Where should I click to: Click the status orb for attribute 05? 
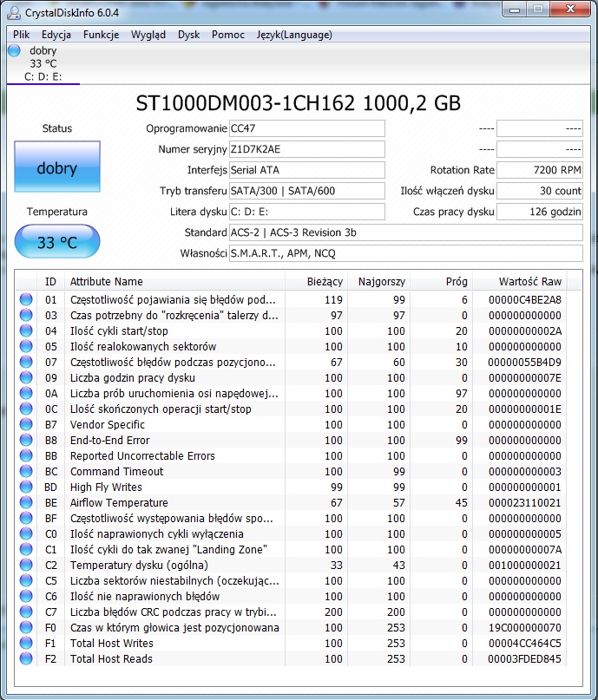pyautogui.click(x=26, y=346)
